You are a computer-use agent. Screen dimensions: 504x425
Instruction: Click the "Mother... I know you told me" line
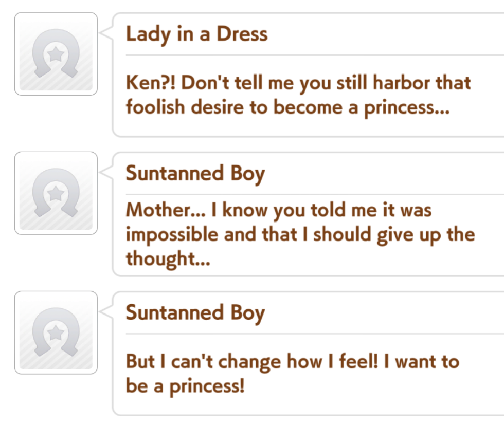(x=279, y=210)
